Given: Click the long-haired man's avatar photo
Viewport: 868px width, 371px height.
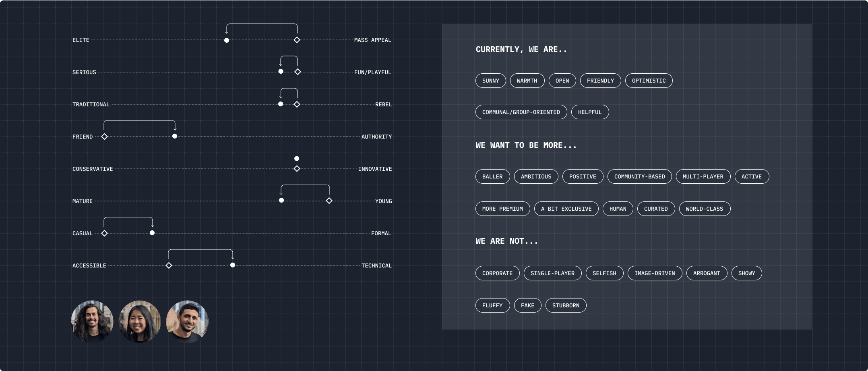Looking at the screenshot, I should click(92, 321).
